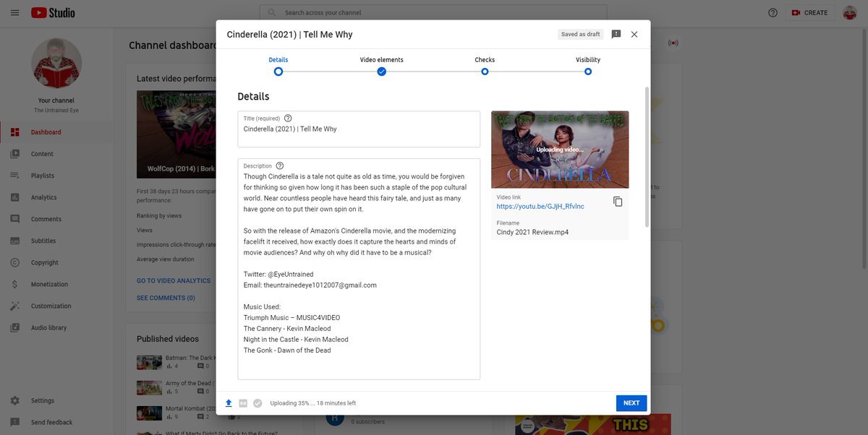Click the filename Cindy 2021 Review.mp4

(x=531, y=233)
